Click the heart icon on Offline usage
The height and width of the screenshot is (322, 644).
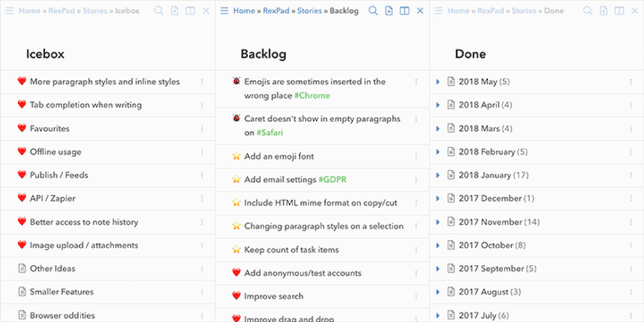coord(22,152)
